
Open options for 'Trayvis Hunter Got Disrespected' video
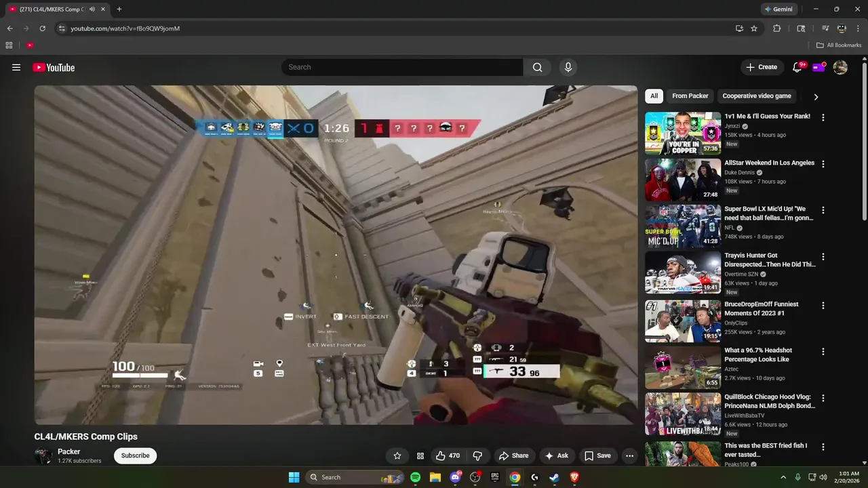tap(823, 257)
